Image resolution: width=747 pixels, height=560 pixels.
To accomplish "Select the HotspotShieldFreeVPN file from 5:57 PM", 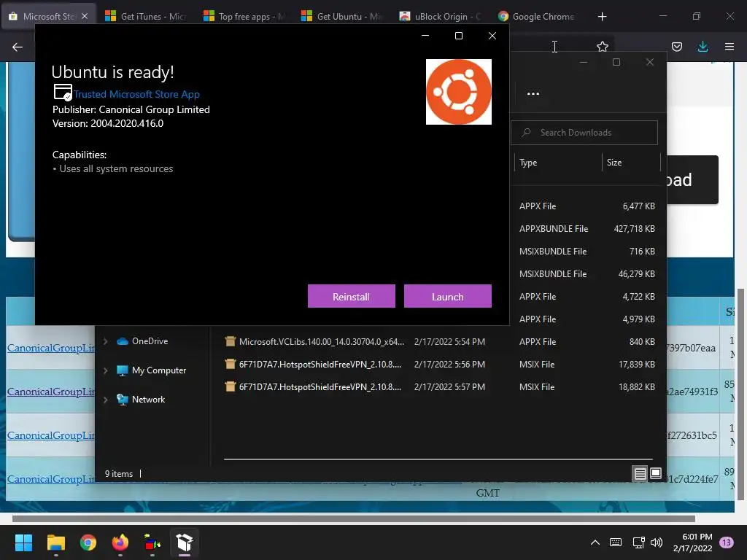I will point(320,387).
